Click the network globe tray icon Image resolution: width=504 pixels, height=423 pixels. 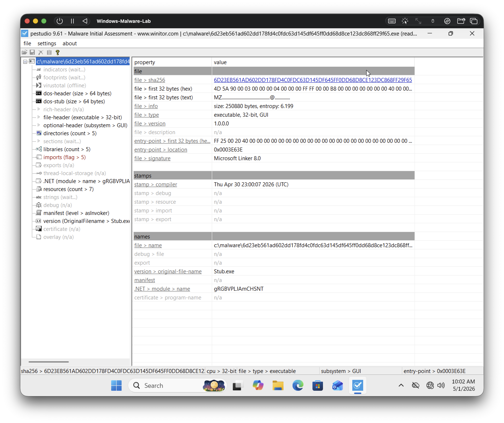point(430,385)
